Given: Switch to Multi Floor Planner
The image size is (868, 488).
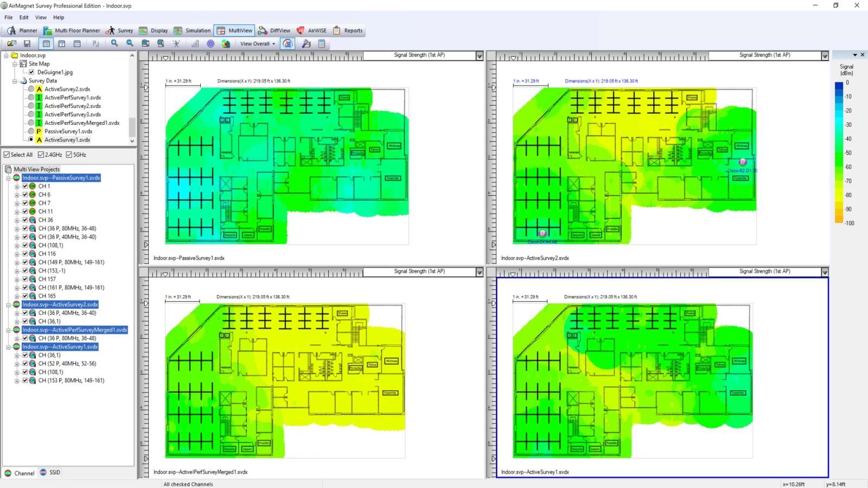Looking at the screenshot, I should click(x=72, y=30).
